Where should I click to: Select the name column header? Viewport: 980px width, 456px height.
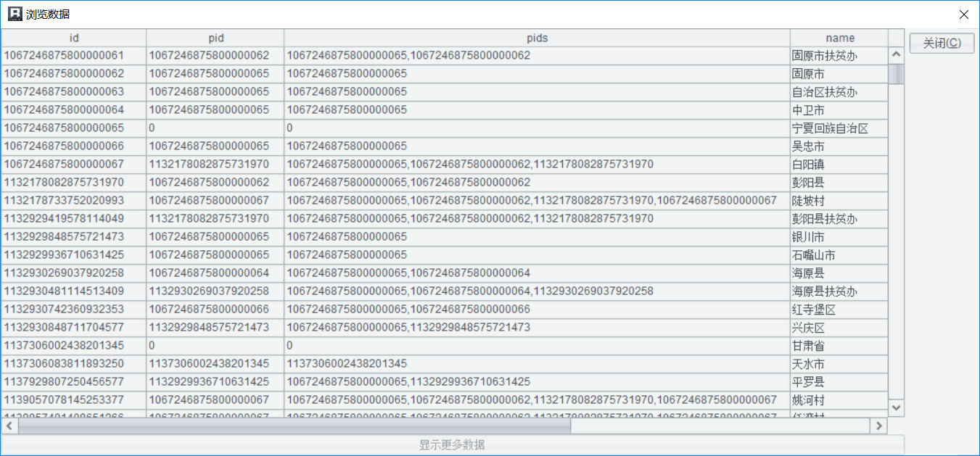click(x=839, y=38)
